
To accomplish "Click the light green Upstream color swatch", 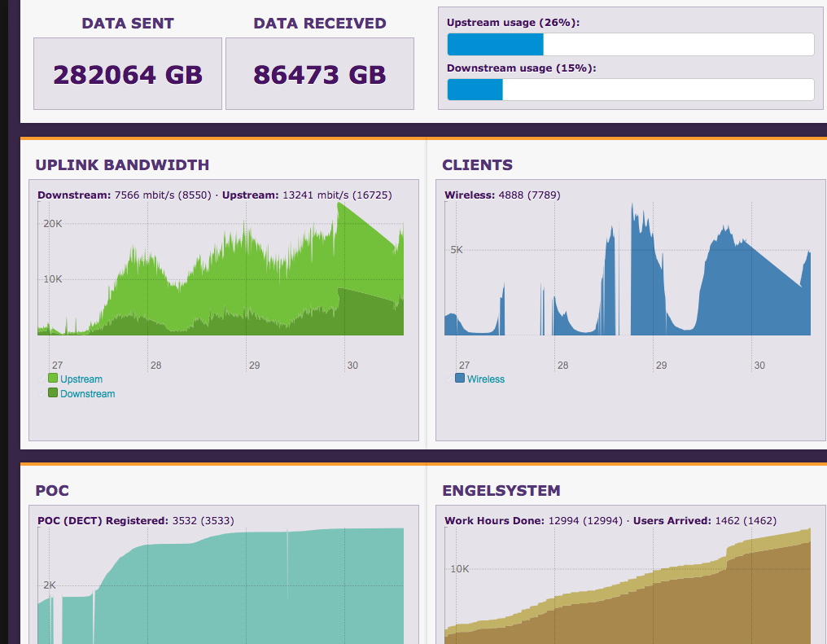I will coord(53,378).
